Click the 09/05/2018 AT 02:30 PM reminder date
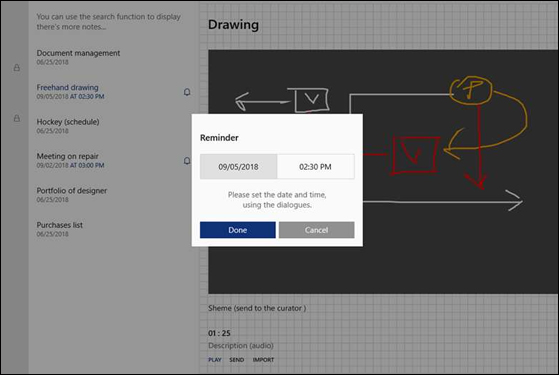Screen dimensions: 559x375 [x=70, y=97]
